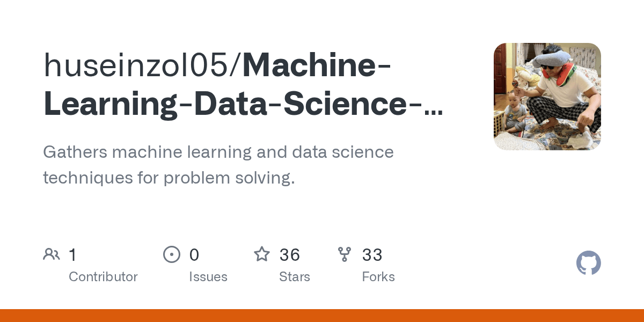The image size is (644, 322).
Task: Click the contributors people icon
Action: 52,254
